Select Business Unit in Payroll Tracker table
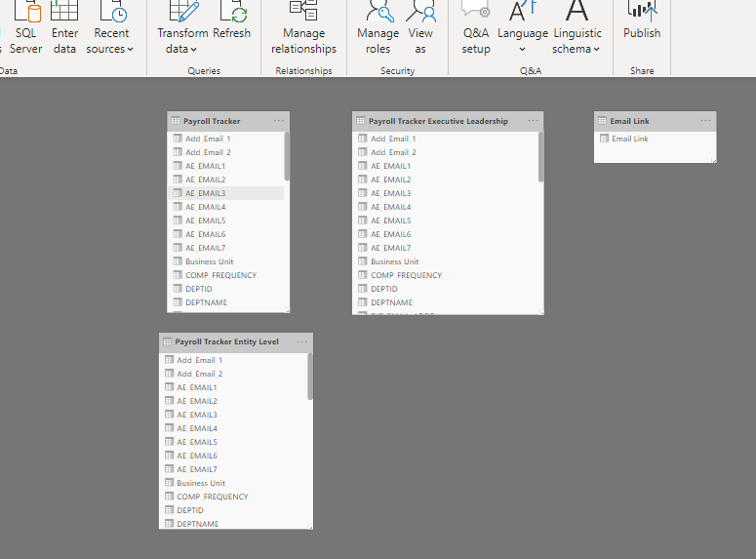Viewport: 756px width, 559px height. click(225, 261)
